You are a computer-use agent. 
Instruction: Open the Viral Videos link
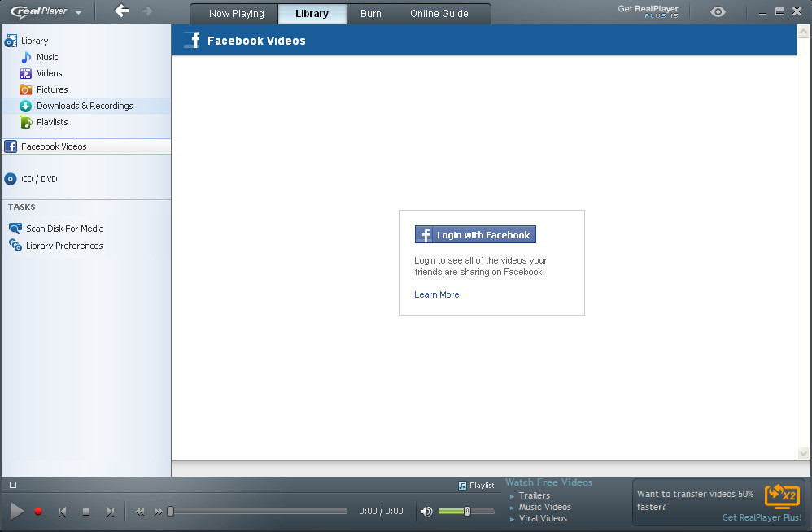click(543, 518)
